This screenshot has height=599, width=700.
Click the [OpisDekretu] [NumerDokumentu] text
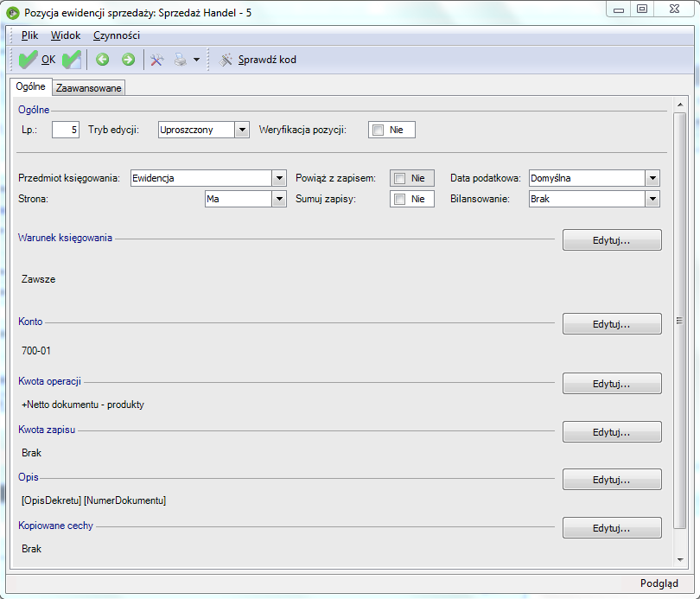[x=93, y=500]
